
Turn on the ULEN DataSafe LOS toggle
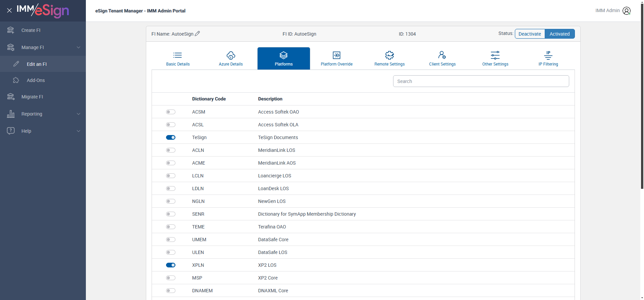(x=171, y=252)
